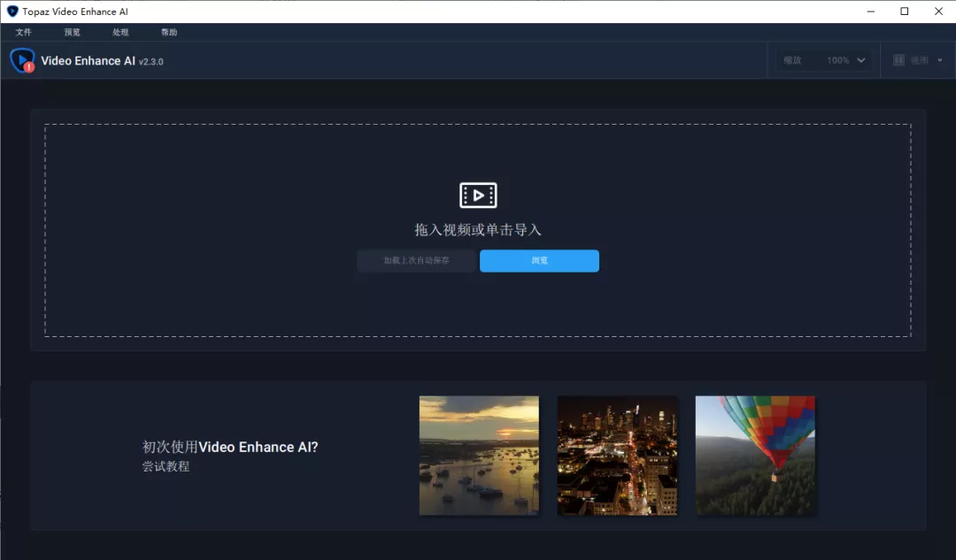Click the 尝试教程 try tutorial text
The image size is (956, 560).
coord(166,467)
